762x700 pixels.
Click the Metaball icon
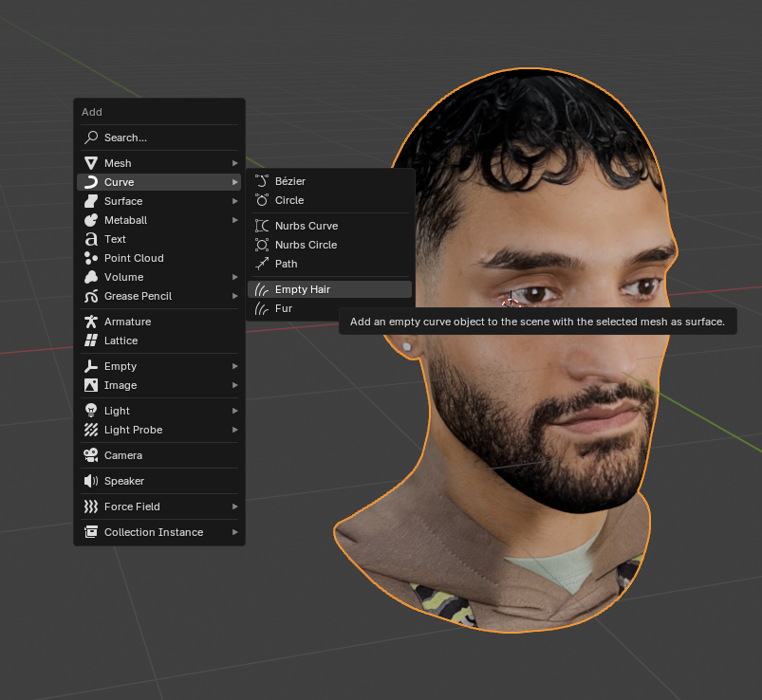[91, 220]
